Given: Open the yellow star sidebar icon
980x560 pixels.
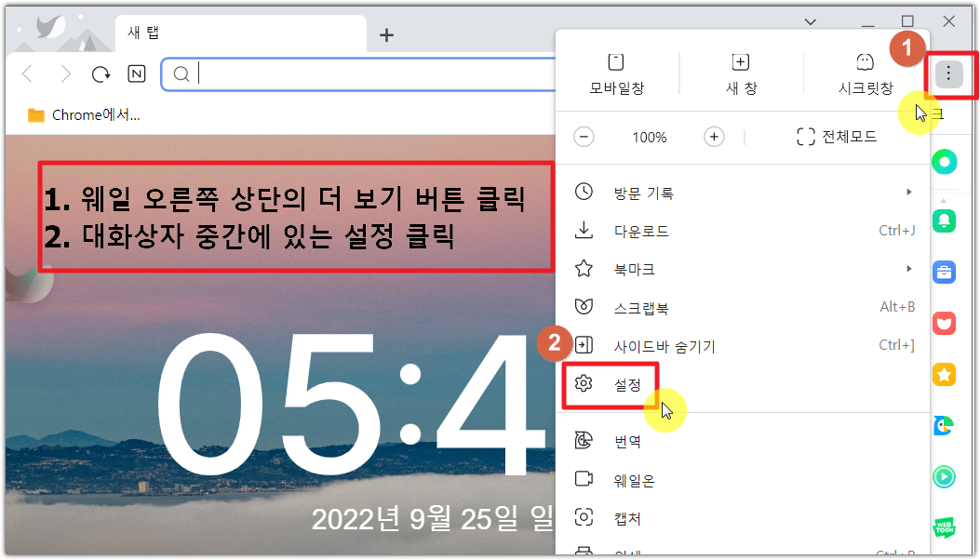Looking at the screenshot, I should [945, 375].
